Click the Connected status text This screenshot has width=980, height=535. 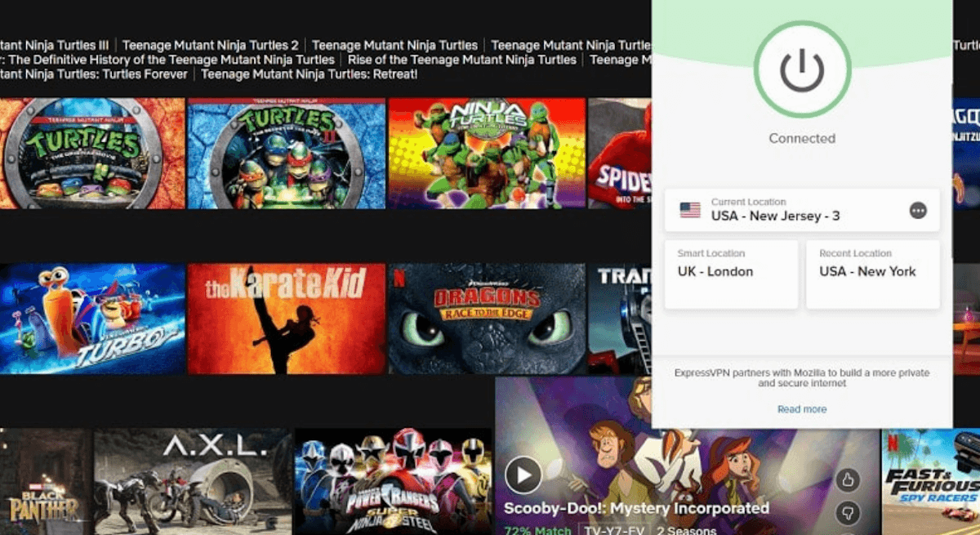click(x=802, y=139)
